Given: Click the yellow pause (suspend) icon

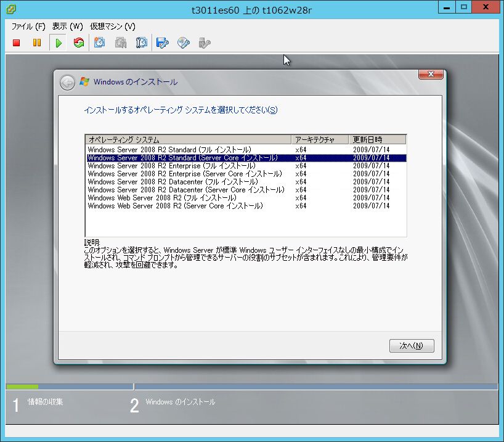Looking at the screenshot, I should 37,43.
